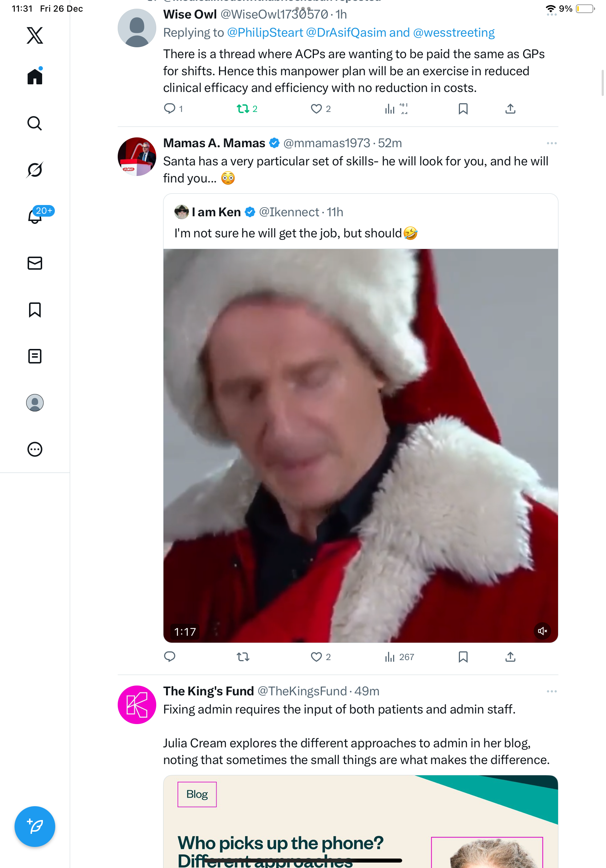The width and height of the screenshot is (606, 868).
Task: Open The King's Fund profile avatar
Action: [x=137, y=705]
